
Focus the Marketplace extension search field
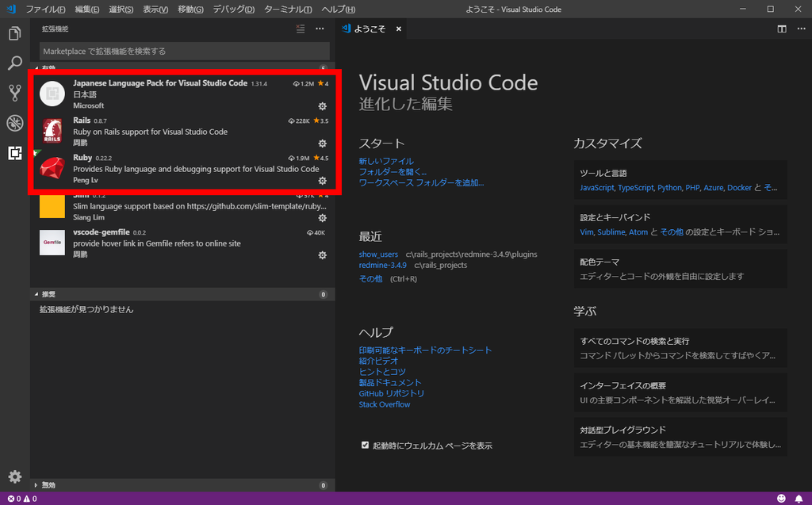(x=184, y=52)
